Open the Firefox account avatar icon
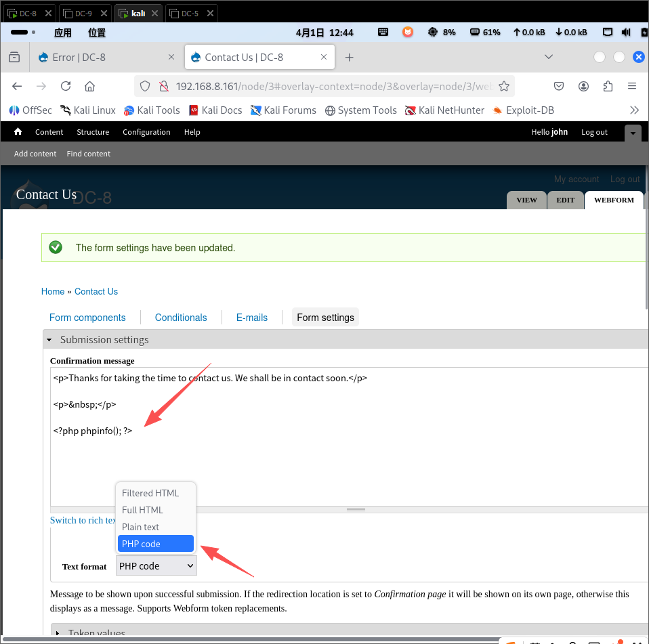 click(583, 86)
